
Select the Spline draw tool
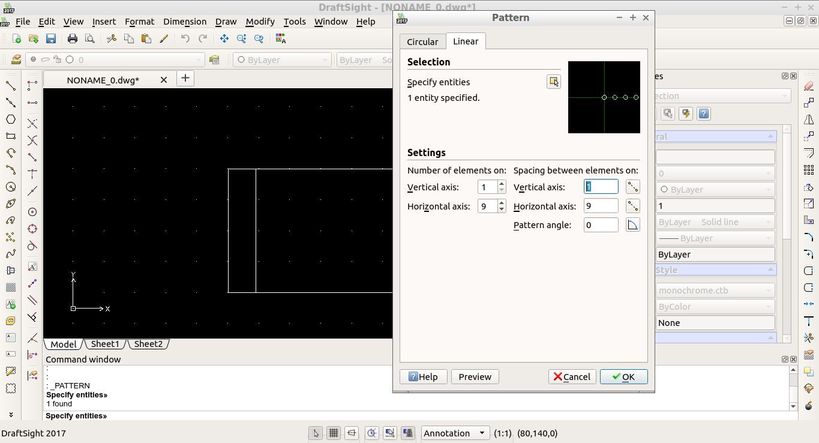(10, 254)
